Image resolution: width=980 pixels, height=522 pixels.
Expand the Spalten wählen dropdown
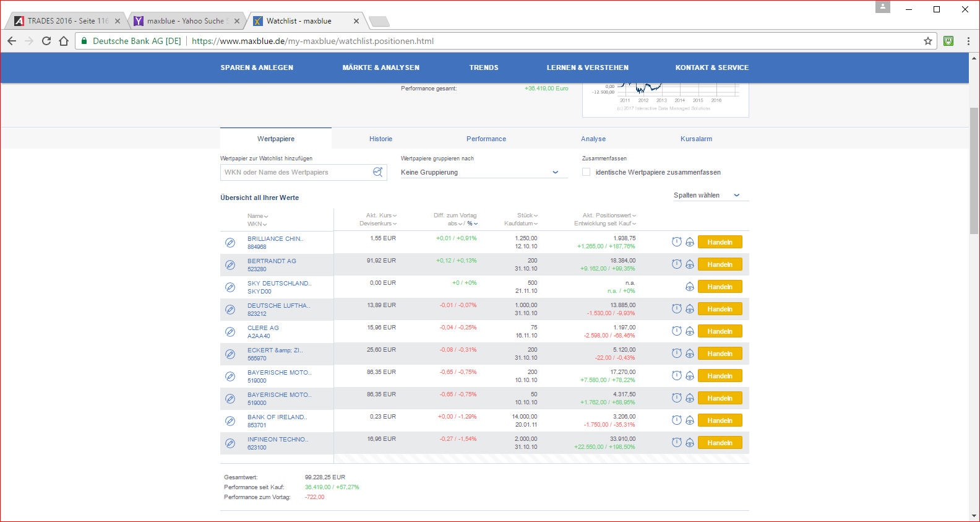pos(707,195)
